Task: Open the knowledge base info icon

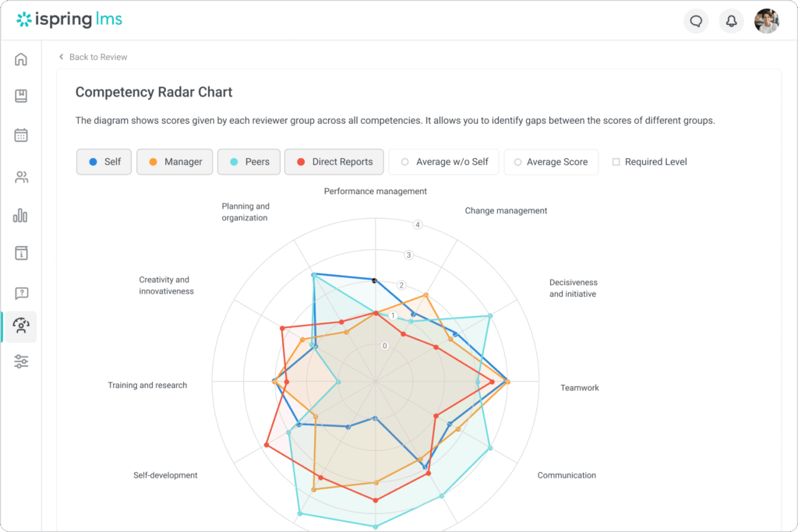Action: click(x=21, y=253)
